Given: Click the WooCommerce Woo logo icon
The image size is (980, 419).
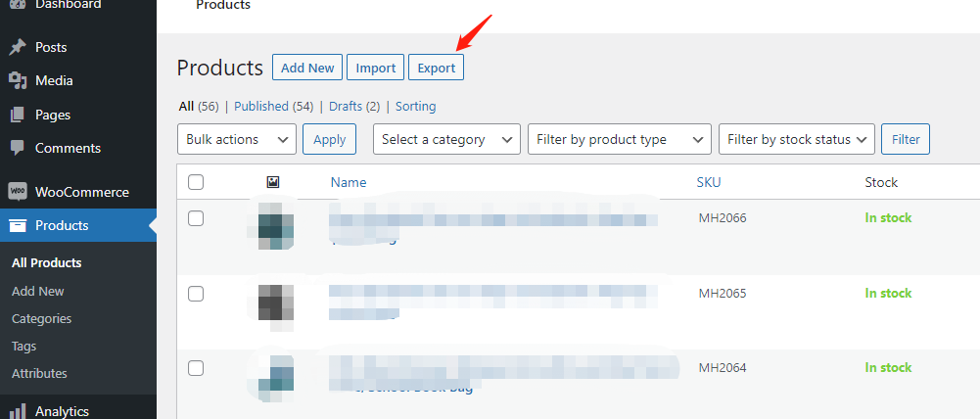Looking at the screenshot, I should pos(18,191).
